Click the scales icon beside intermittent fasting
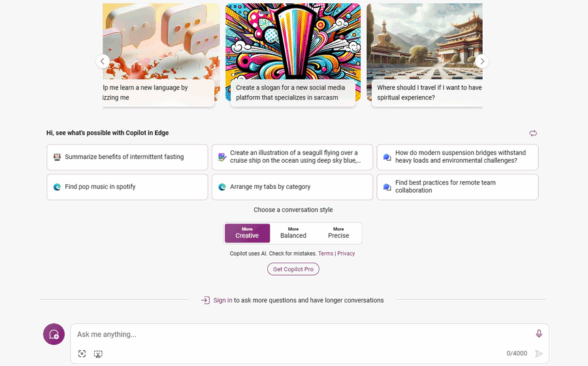Image resolution: width=588 pixels, height=366 pixels. tap(57, 157)
